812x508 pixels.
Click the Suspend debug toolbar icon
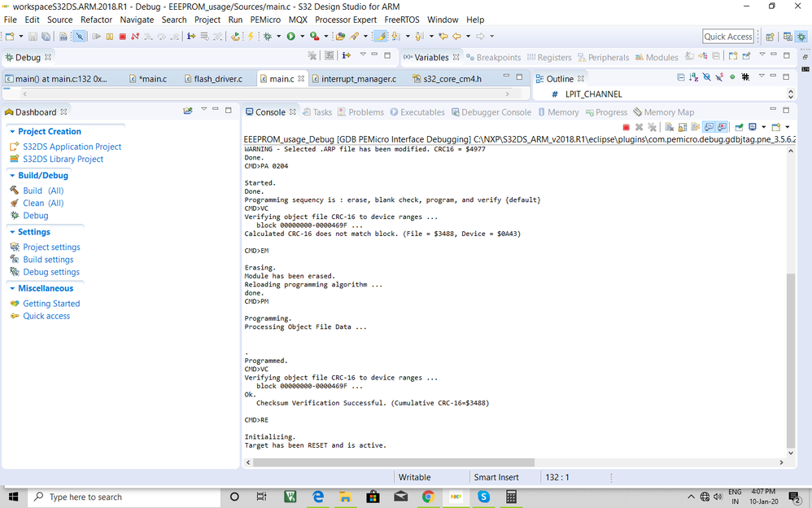110,37
